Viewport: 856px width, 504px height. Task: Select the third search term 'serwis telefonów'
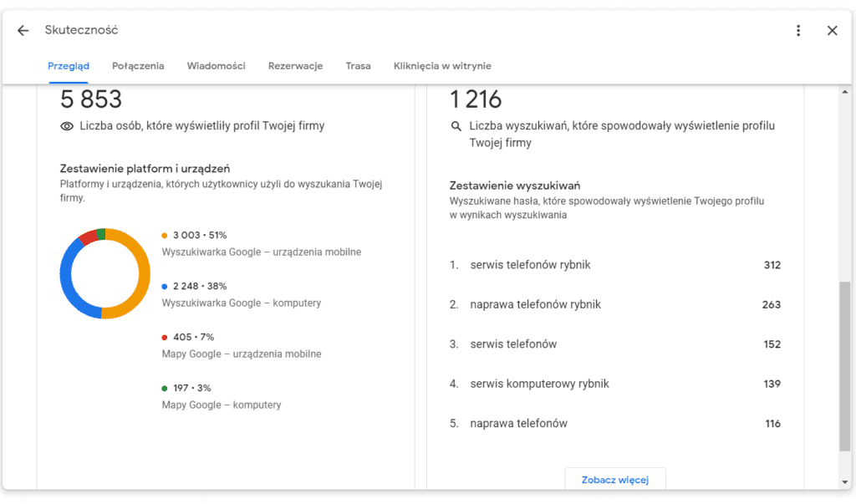513,344
